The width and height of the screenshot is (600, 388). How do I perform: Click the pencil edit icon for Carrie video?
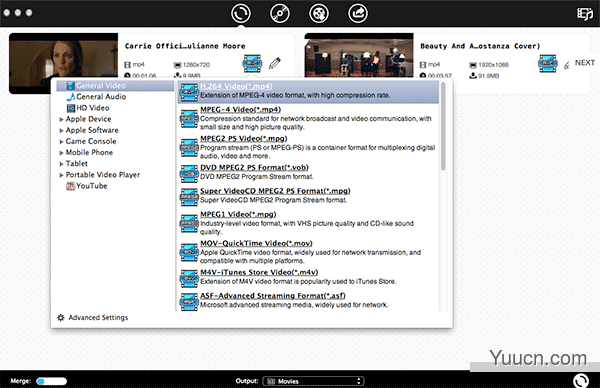(275, 63)
